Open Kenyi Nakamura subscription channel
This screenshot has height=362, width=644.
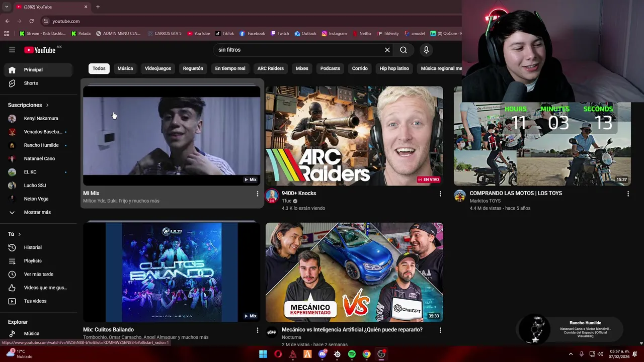point(38,118)
